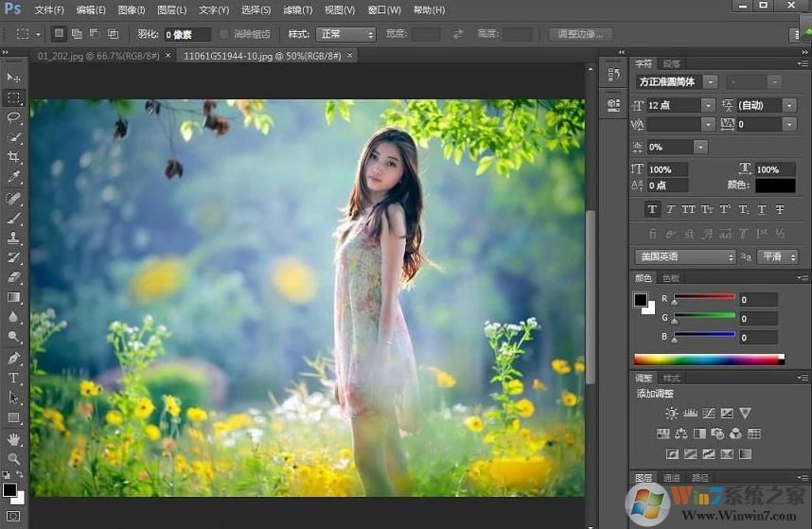Click the 调整边缘 refine edge button

580,34
